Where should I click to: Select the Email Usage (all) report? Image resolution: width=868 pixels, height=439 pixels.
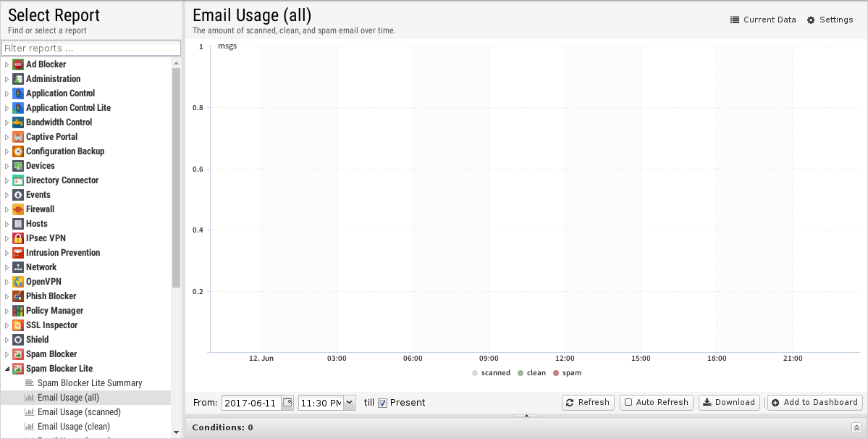click(68, 398)
